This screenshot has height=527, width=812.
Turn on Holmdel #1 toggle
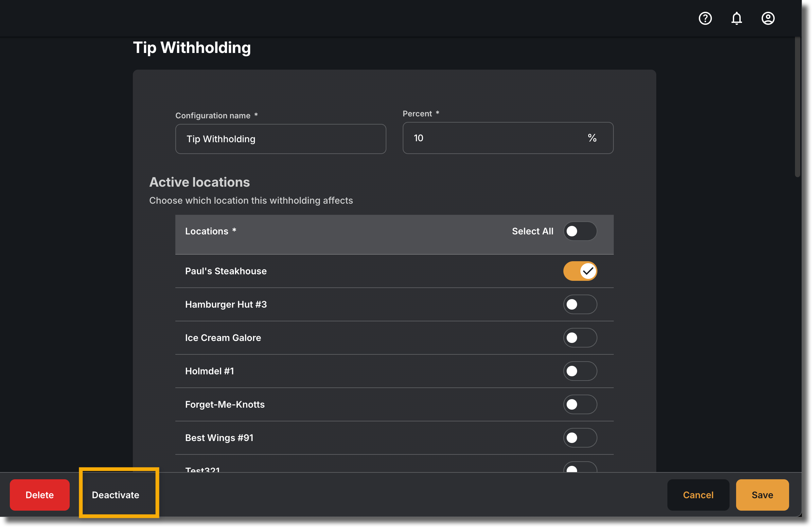pos(580,371)
